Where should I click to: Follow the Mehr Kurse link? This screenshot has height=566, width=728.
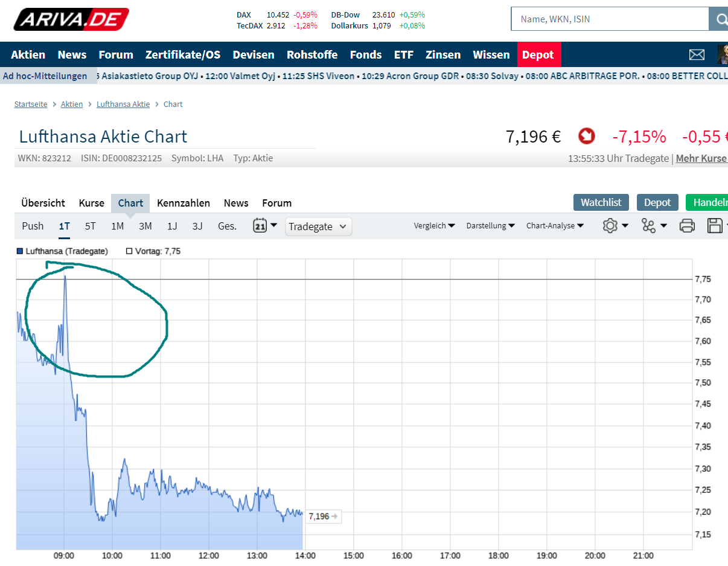point(701,158)
